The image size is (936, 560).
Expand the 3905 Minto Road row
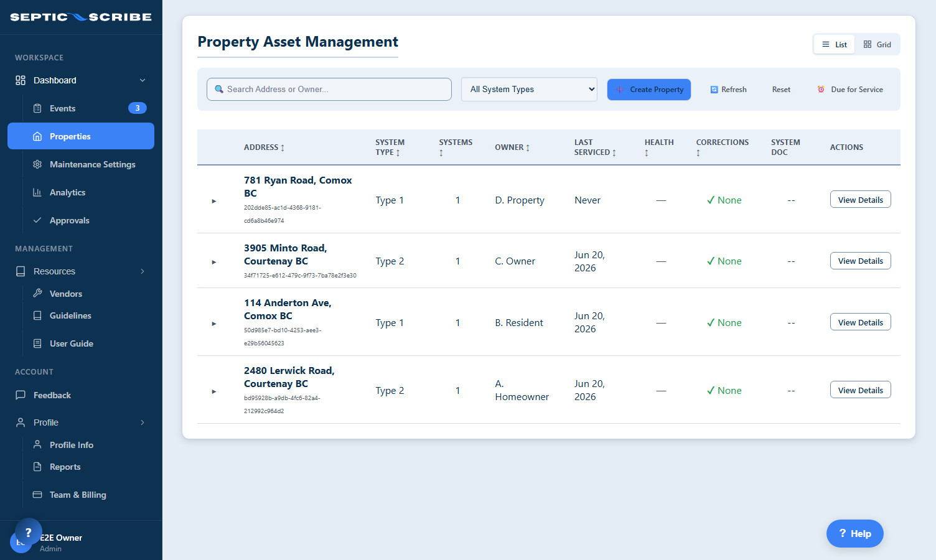[x=214, y=262]
